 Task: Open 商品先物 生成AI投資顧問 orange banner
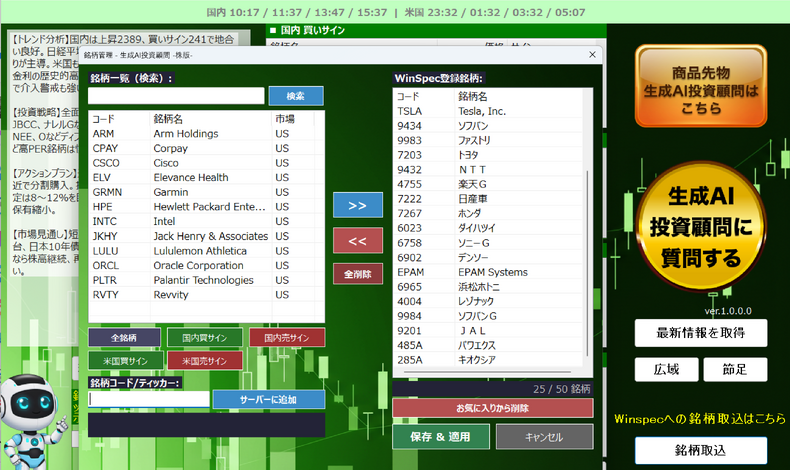(x=701, y=86)
